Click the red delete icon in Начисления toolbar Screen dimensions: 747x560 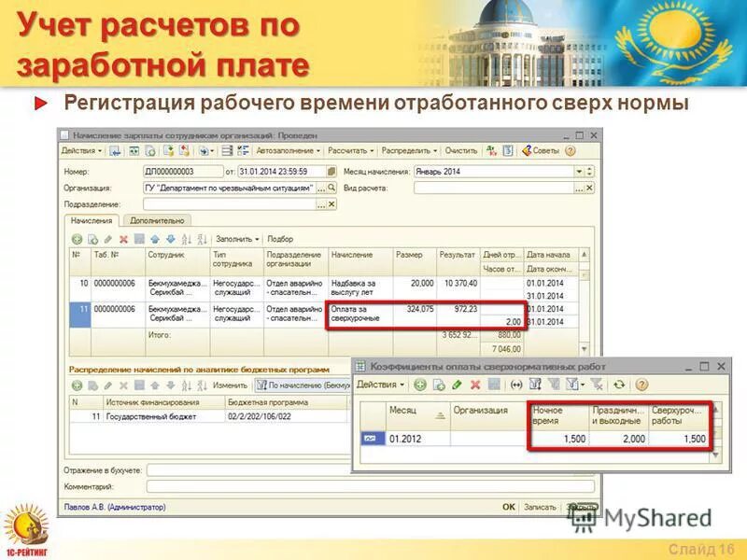(122, 238)
